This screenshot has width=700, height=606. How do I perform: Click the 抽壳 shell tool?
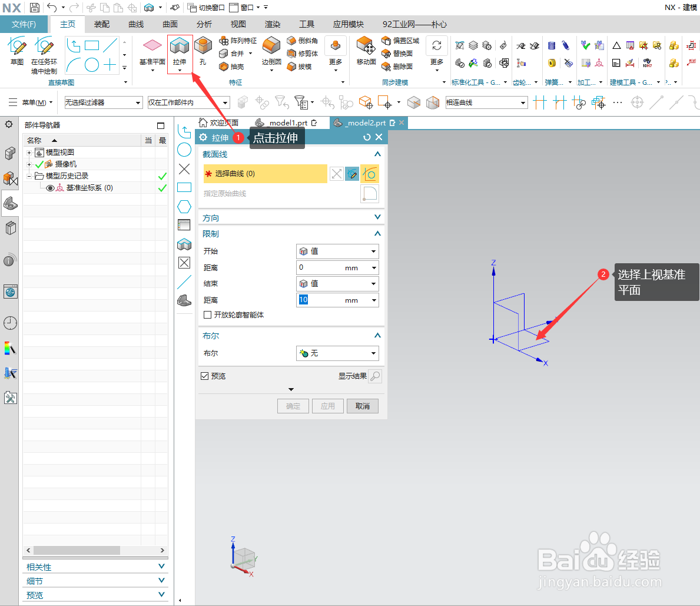[x=232, y=67]
